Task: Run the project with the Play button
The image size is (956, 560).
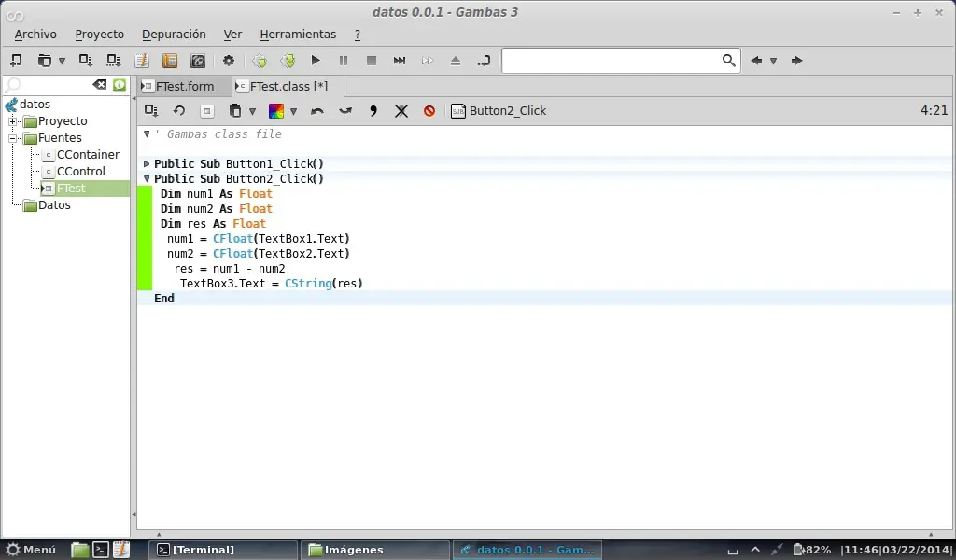Action: pyautogui.click(x=316, y=61)
